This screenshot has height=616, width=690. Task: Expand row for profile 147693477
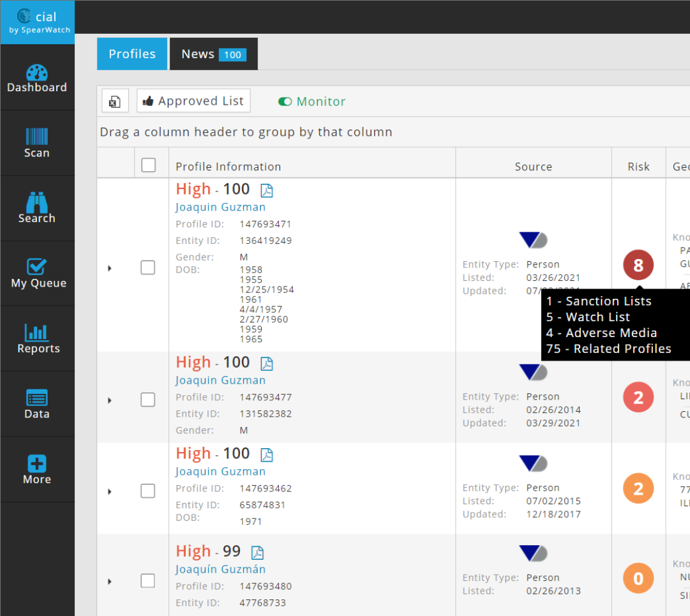coord(110,400)
